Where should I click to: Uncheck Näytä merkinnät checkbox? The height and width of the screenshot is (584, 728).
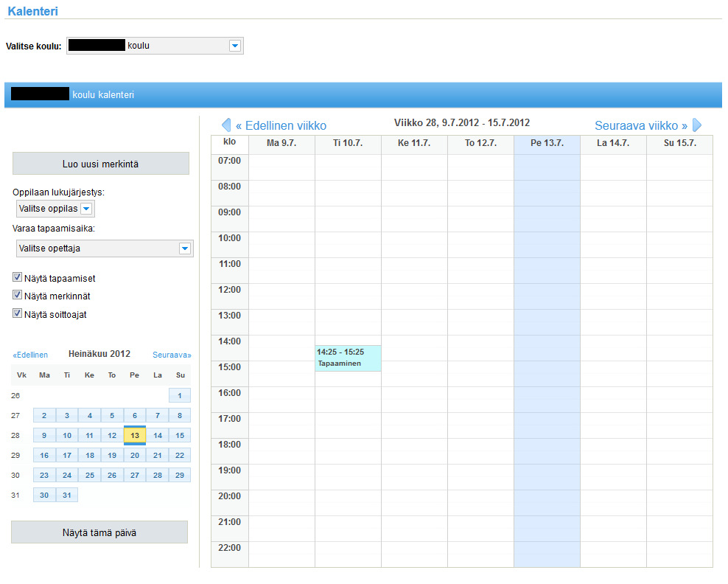coord(17,295)
